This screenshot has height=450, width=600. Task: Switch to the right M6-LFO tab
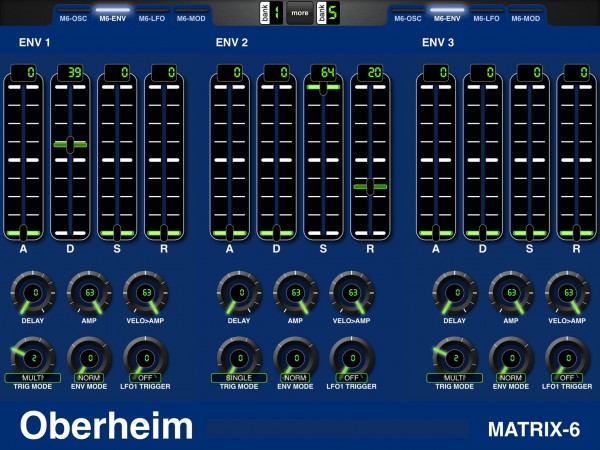point(486,15)
